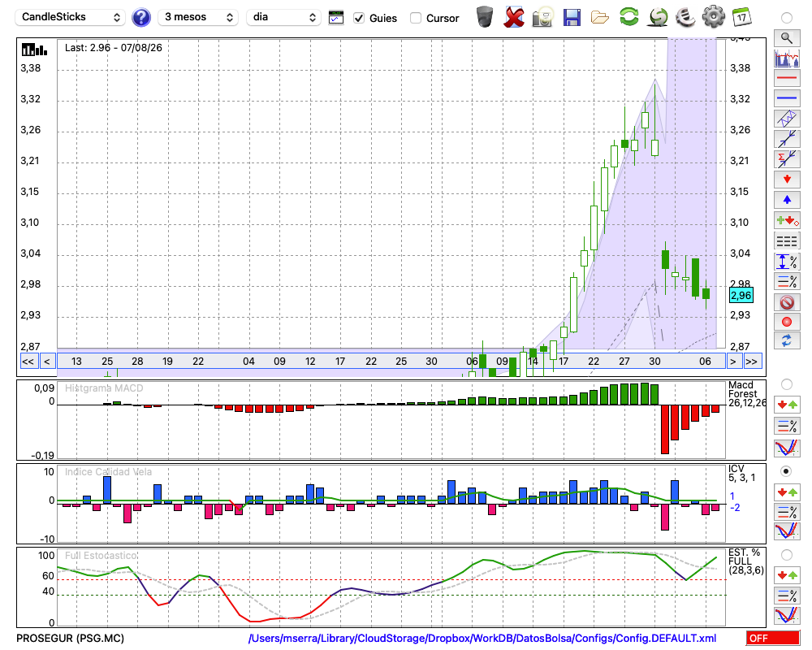The height and width of the screenshot is (650, 812).
Task: Click the trash can icon
Action: [485, 17]
